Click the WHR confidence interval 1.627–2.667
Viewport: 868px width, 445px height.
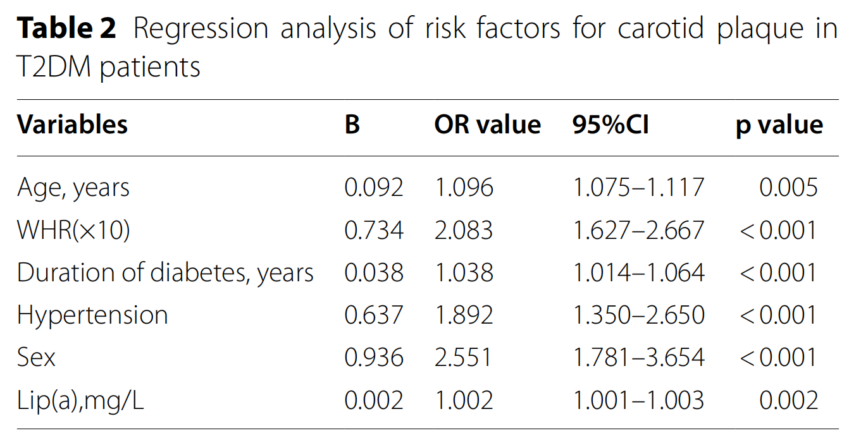(x=638, y=230)
